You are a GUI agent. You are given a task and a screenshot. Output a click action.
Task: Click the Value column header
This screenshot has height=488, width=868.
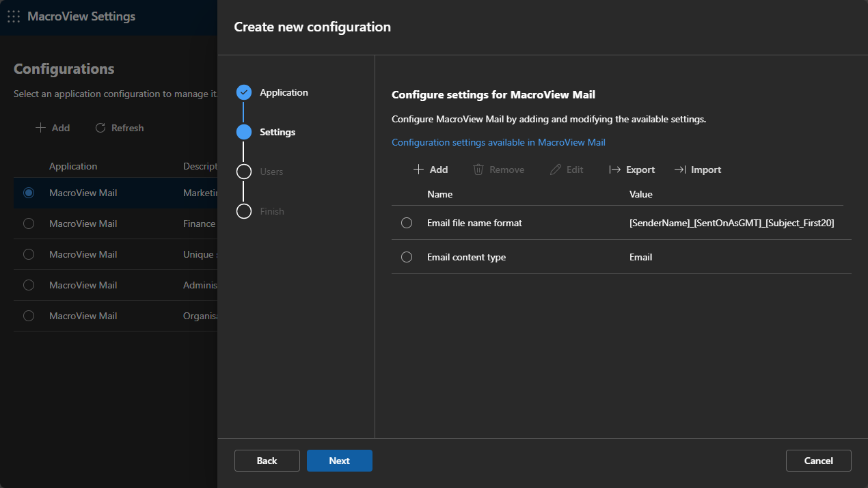click(x=641, y=194)
